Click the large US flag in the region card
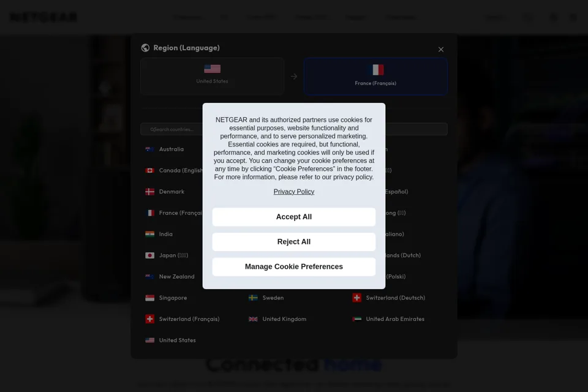 (x=213, y=69)
